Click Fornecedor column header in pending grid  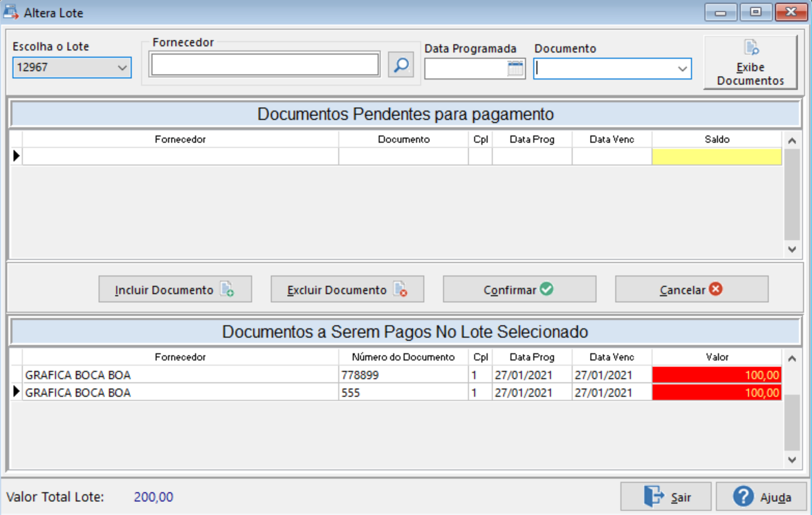181,139
